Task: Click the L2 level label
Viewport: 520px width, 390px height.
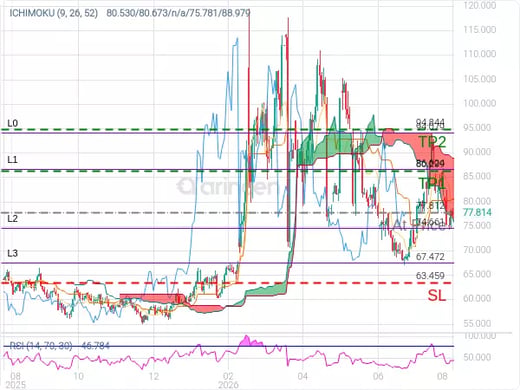Action: 12,219
